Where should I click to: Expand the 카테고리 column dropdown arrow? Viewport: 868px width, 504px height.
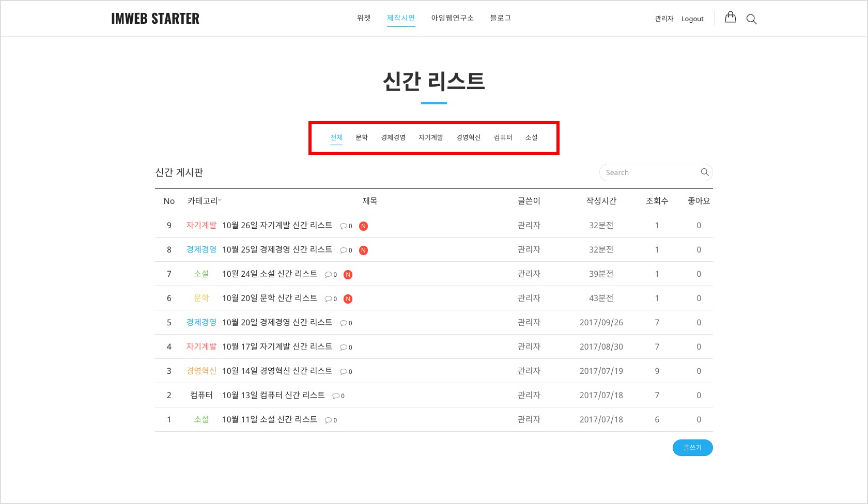(220, 200)
